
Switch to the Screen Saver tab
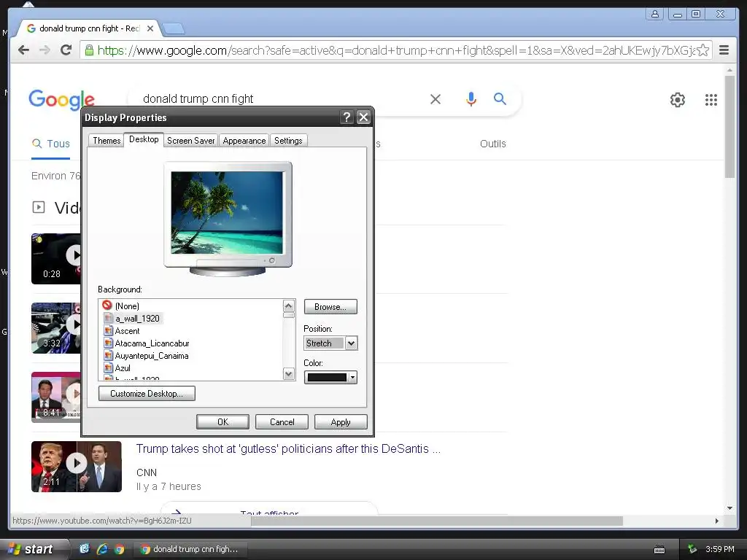[x=190, y=141]
